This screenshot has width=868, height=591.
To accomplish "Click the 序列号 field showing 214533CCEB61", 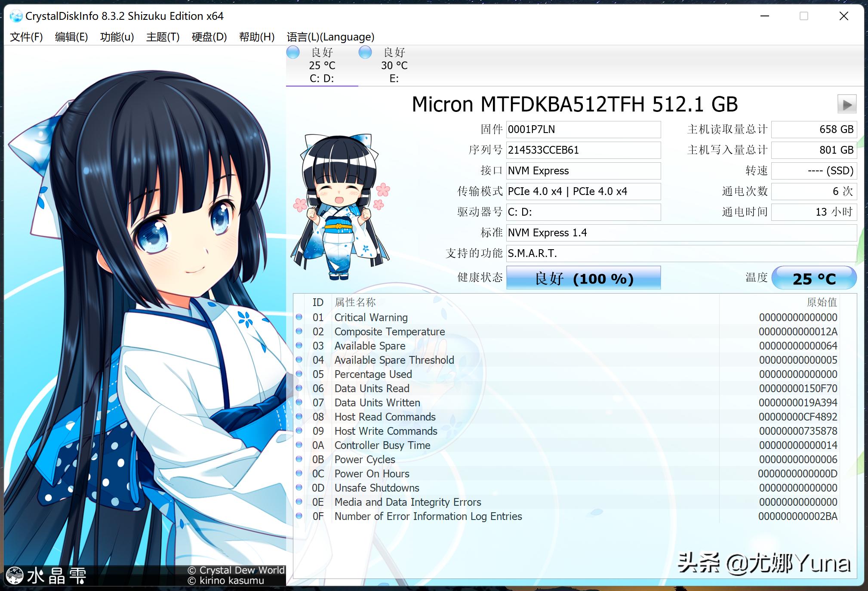I will click(583, 150).
